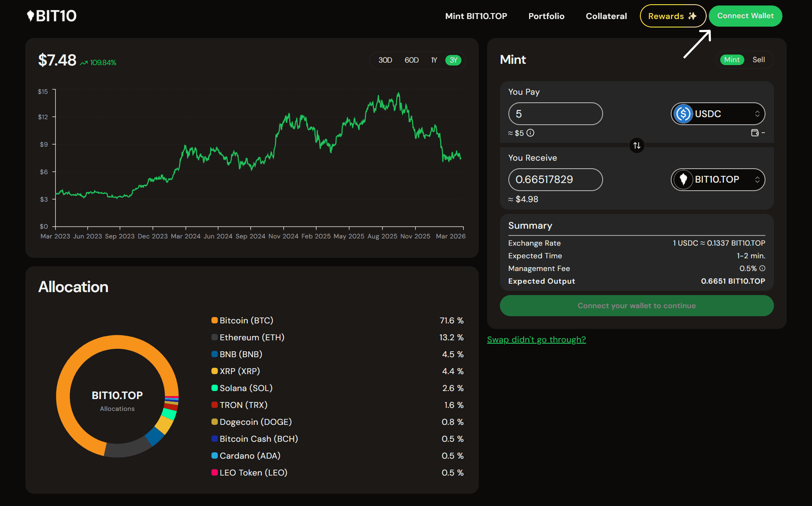Click the $7.48 price value
Image resolution: width=812 pixels, height=506 pixels.
click(x=57, y=60)
